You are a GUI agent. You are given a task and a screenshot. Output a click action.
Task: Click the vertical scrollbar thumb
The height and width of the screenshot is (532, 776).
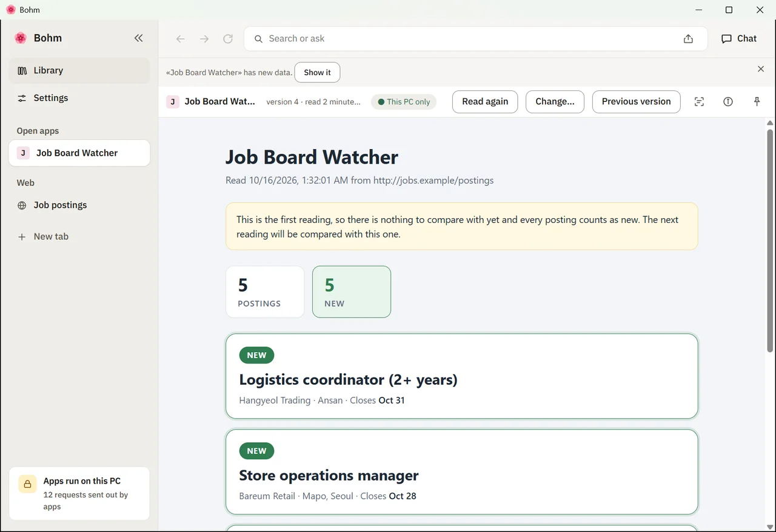(x=770, y=240)
